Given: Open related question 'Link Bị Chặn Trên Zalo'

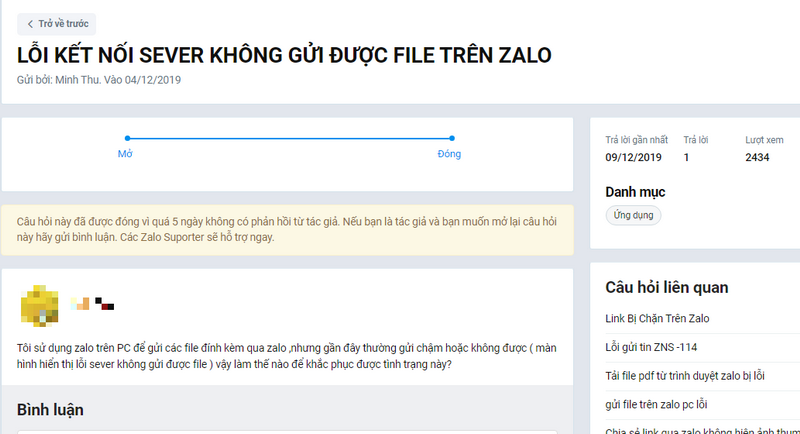Looking at the screenshot, I should click(657, 319).
